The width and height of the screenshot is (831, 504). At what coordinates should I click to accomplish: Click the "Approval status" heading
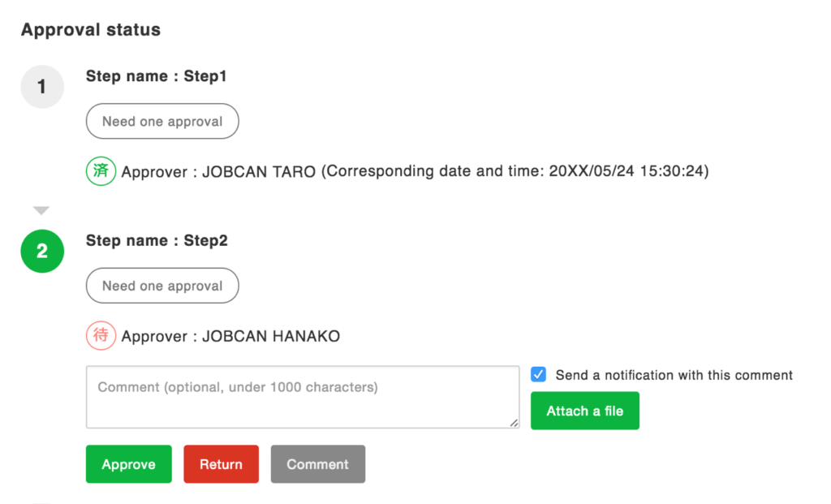91,30
